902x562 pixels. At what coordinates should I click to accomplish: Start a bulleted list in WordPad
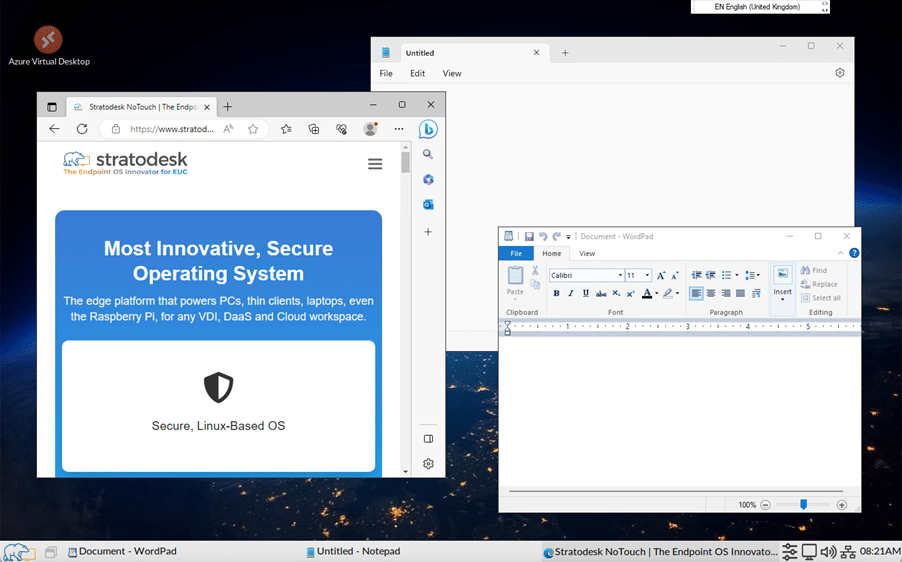click(x=727, y=275)
